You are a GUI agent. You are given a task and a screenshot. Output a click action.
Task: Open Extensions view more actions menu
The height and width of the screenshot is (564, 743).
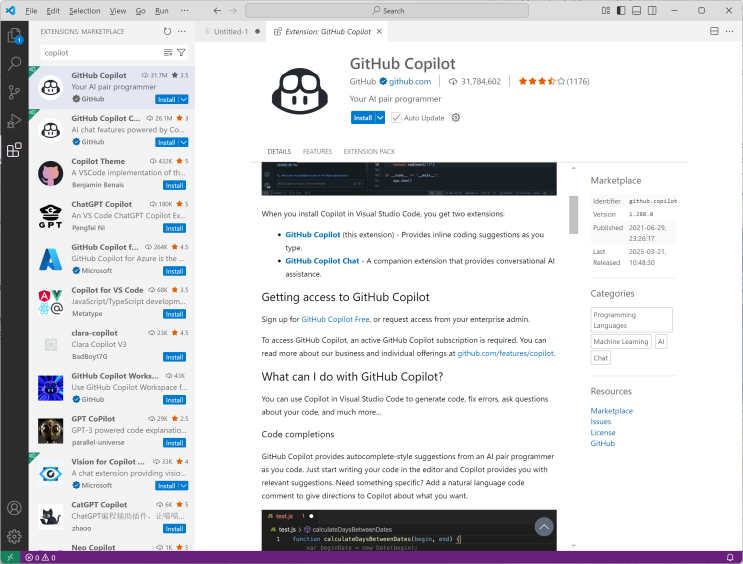[182, 31]
